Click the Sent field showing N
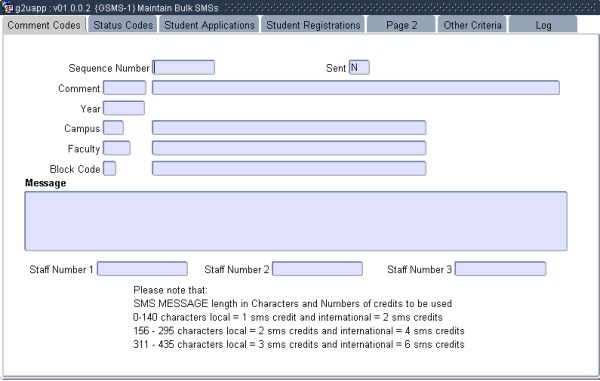Image resolution: width=600 pixels, height=381 pixels. 359,67
